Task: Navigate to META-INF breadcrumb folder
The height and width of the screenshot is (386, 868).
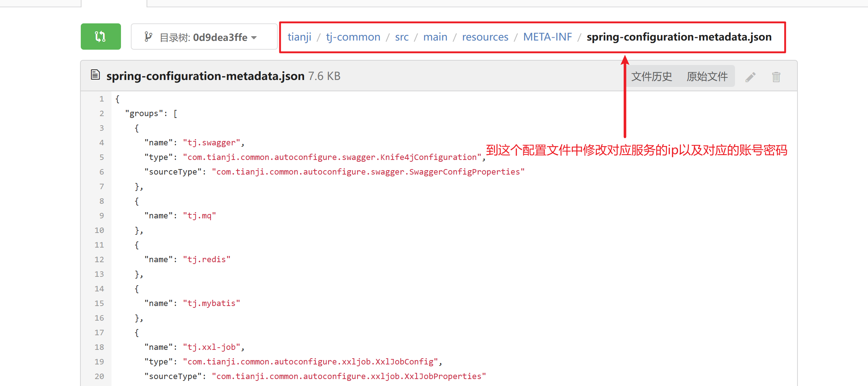Action: [x=547, y=37]
